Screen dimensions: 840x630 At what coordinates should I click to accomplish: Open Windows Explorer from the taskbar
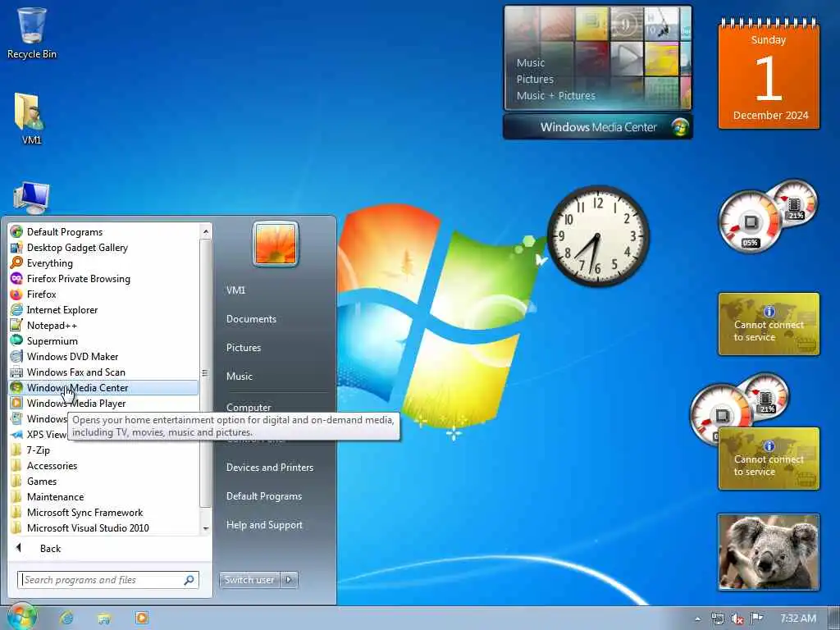[104, 619]
